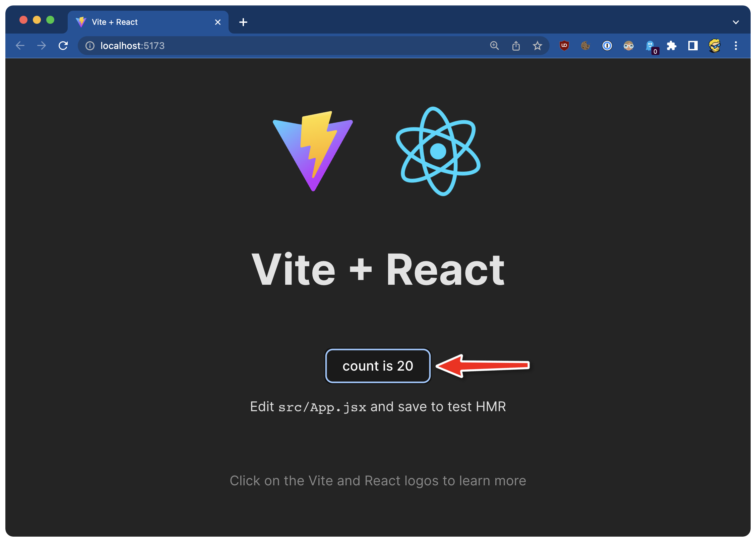Bookmark this page with the star

pyautogui.click(x=537, y=46)
